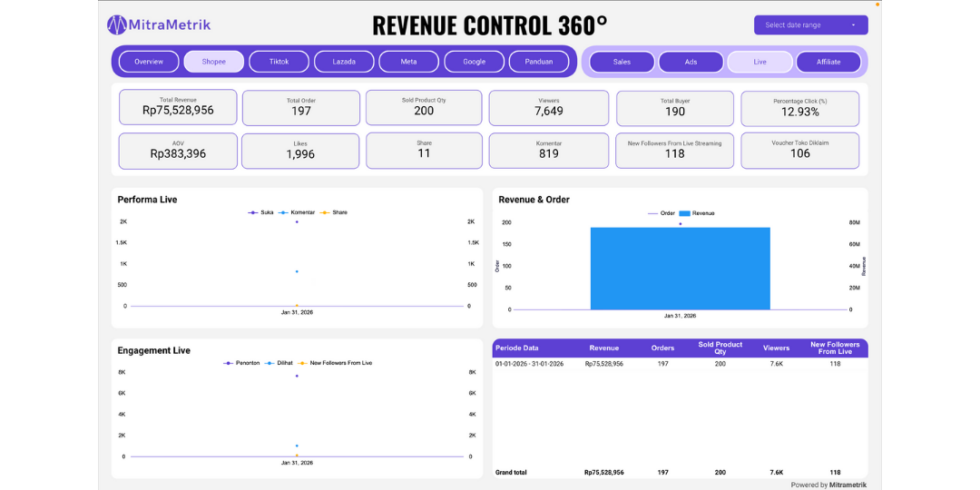Go to the Lazada tab
The height and width of the screenshot is (490, 980).
(344, 62)
